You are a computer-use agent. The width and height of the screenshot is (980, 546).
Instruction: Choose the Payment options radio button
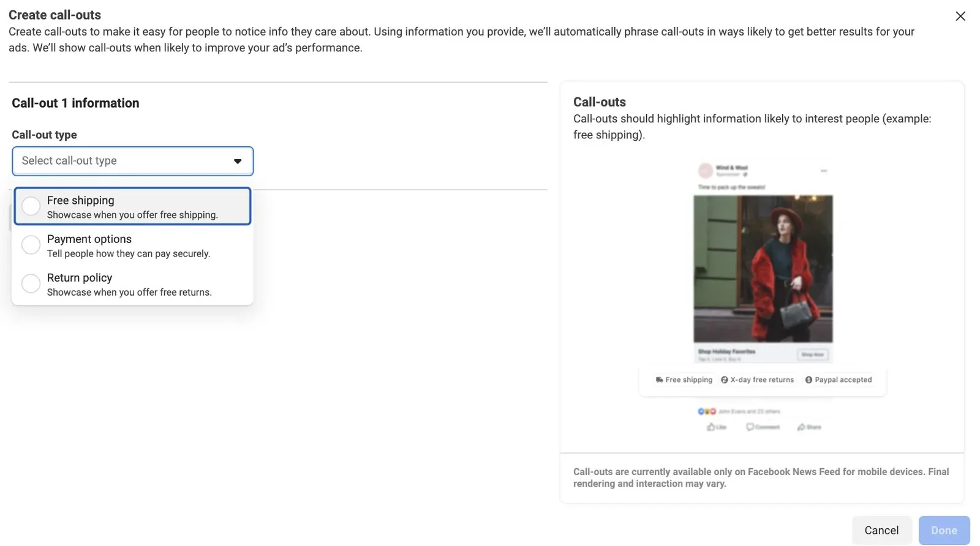pos(31,245)
